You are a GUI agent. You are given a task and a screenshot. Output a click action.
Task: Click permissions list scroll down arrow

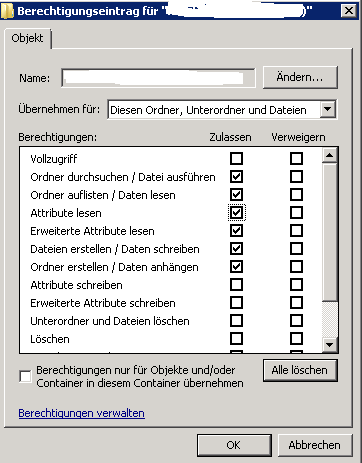(330, 345)
